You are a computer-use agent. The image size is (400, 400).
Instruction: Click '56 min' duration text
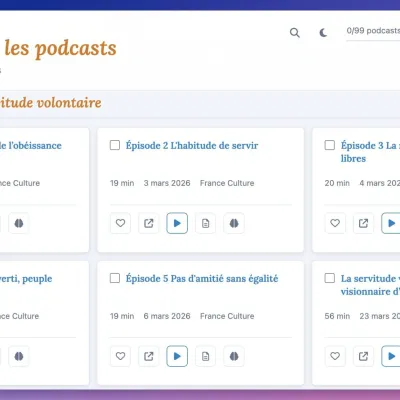point(337,316)
